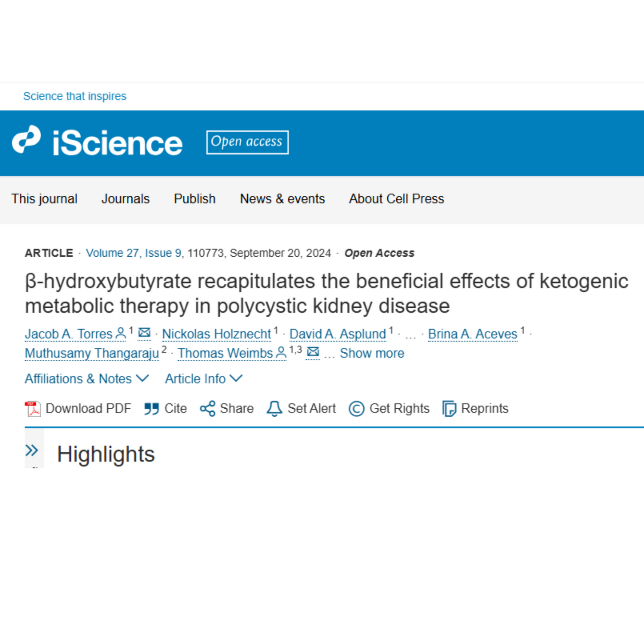Screen dimensions: 644x644
Task: Click the Cell Press logo icon
Action: click(x=27, y=140)
